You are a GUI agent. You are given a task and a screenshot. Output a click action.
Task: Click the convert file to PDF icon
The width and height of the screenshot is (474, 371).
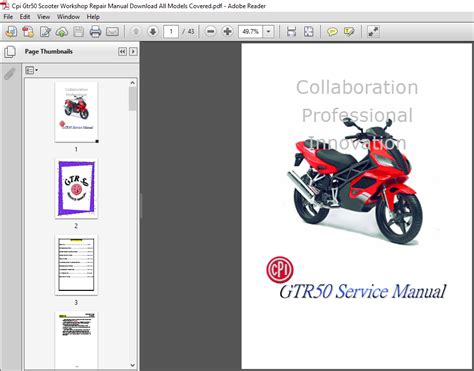click(x=28, y=32)
